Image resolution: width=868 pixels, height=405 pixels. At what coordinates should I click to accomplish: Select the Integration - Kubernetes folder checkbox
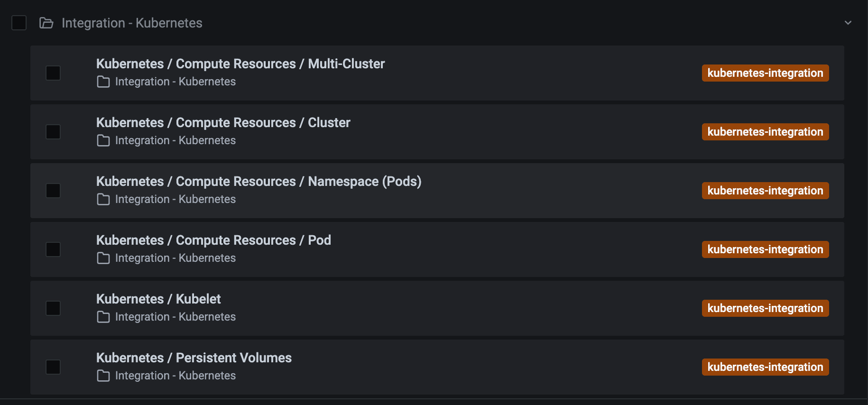[19, 23]
